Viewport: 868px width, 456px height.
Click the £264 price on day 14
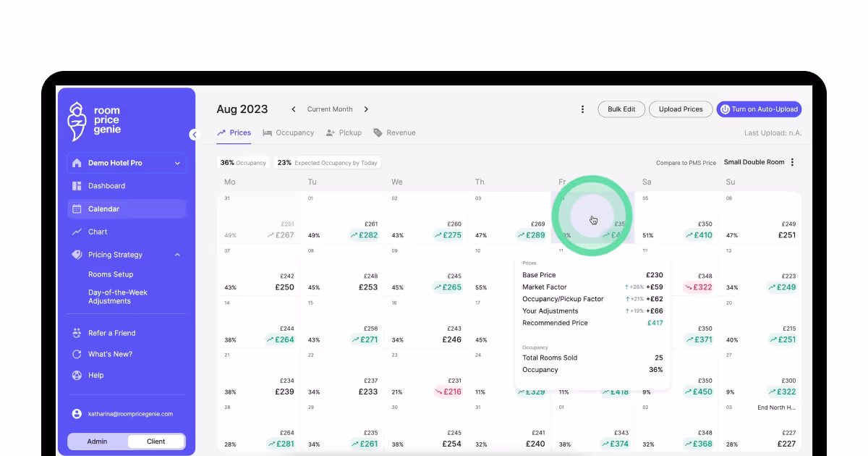(x=281, y=339)
